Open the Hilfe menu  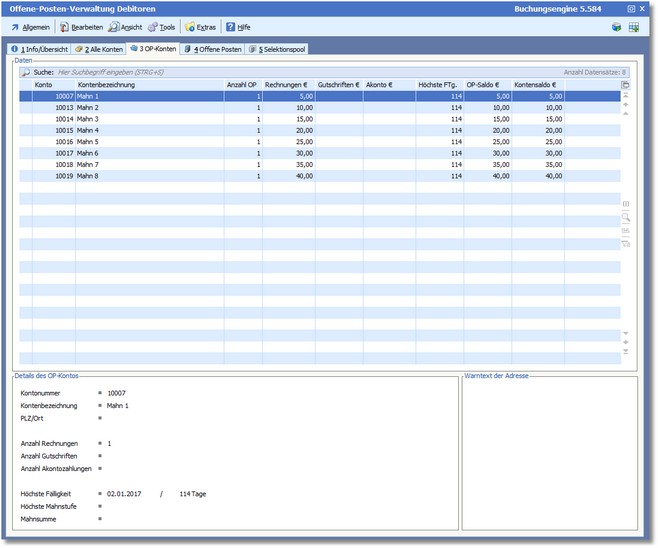point(237,27)
